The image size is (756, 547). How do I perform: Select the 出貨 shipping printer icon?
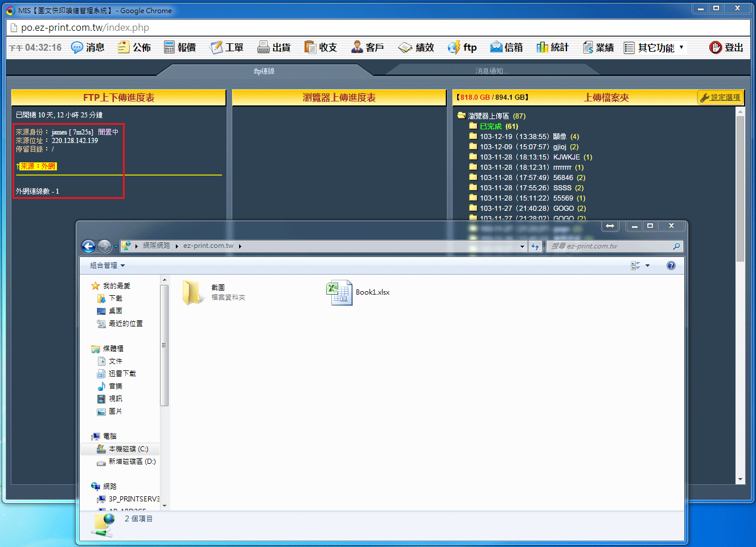pyautogui.click(x=263, y=47)
